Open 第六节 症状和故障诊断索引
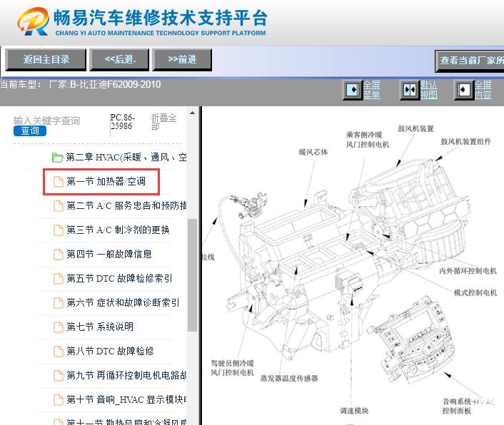 pyautogui.click(x=123, y=302)
